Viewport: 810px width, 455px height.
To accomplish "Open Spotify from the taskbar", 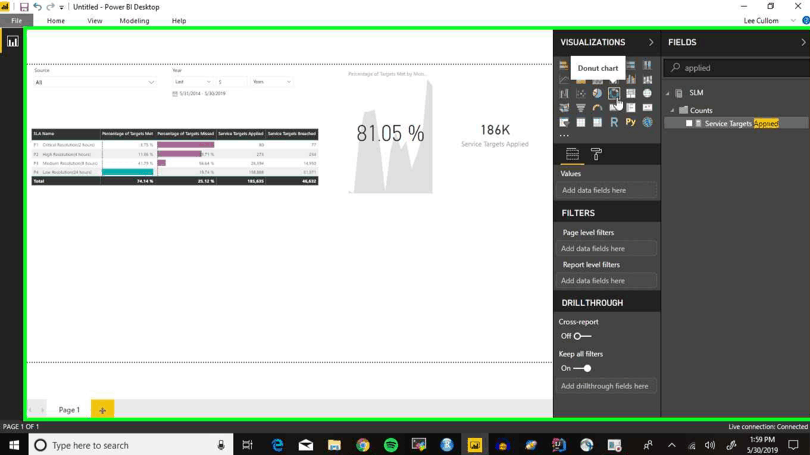I will [x=391, y=445].
